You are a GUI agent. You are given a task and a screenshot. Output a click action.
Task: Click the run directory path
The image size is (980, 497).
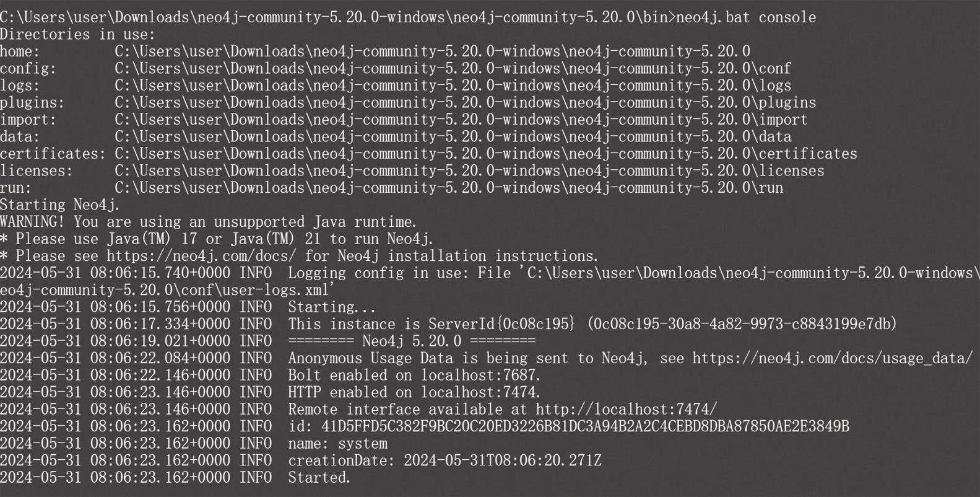tap(449, 188)
